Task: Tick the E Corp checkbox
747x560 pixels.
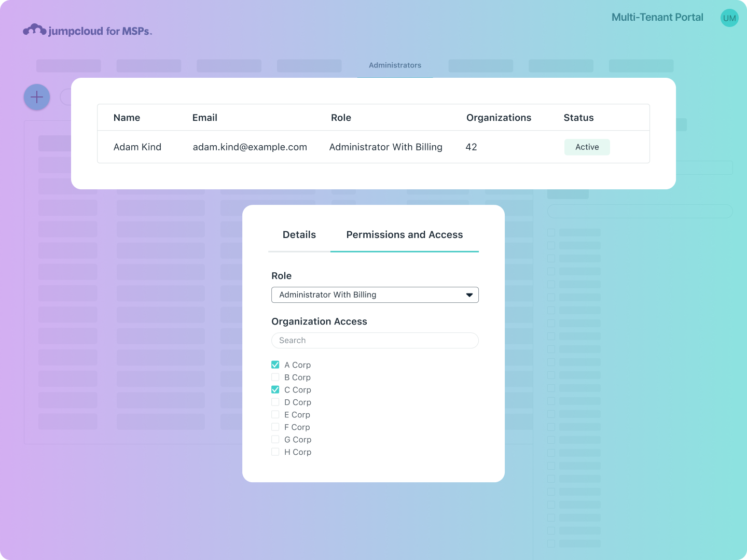Action: [x=275, y=414]
